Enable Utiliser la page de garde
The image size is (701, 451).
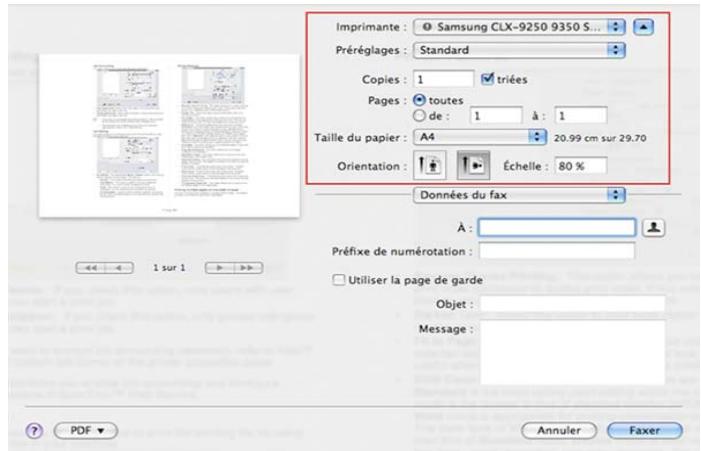click(339, 279)
